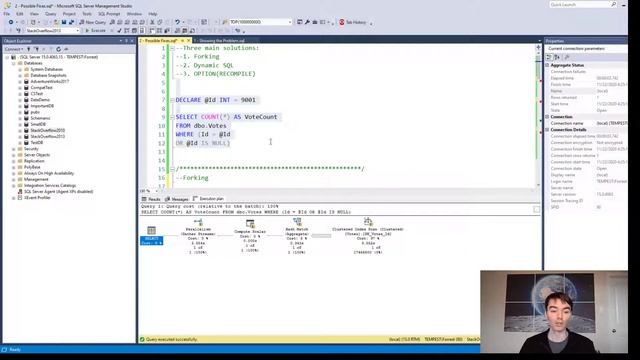Click the Quick Launch search field
The height and width of the screenshot is (360, 640).
(582, 4)
